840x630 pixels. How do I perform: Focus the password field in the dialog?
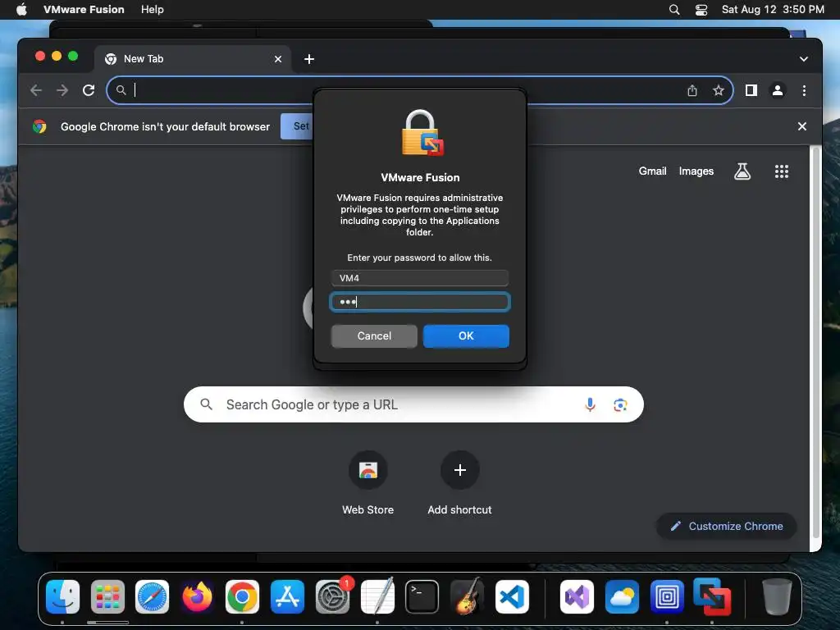[x=419, y=302]
